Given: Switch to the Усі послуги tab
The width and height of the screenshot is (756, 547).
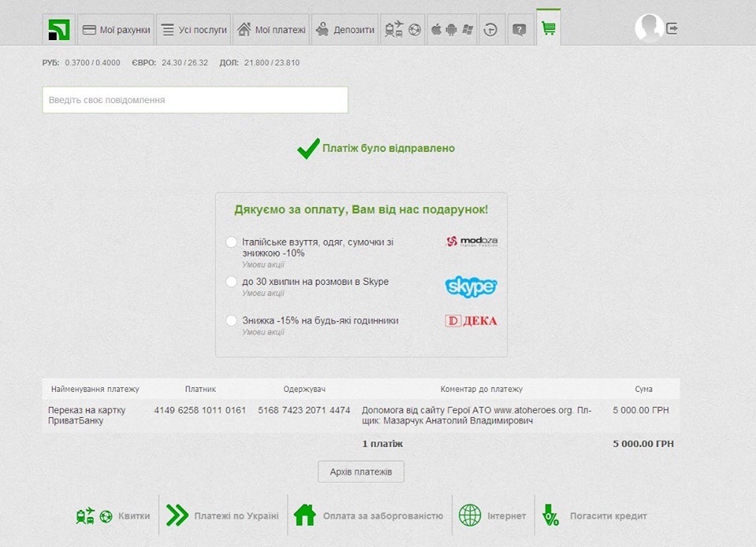Looking at the screenshot, I should 194,30.
